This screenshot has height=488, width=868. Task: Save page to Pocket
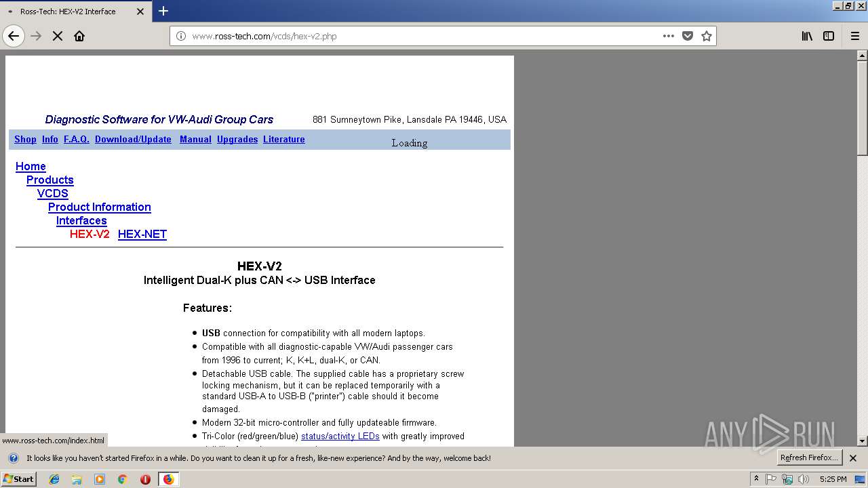(x=688, y=36)
